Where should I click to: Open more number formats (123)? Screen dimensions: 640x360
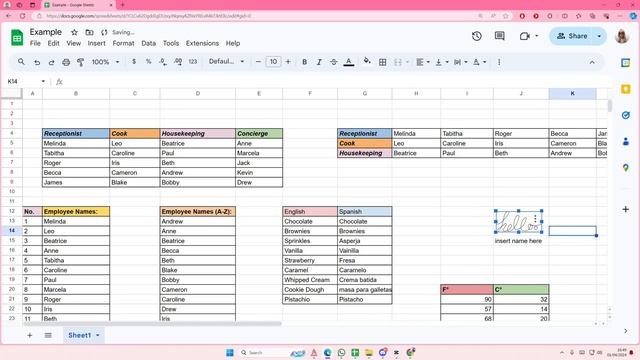(193, 62)
